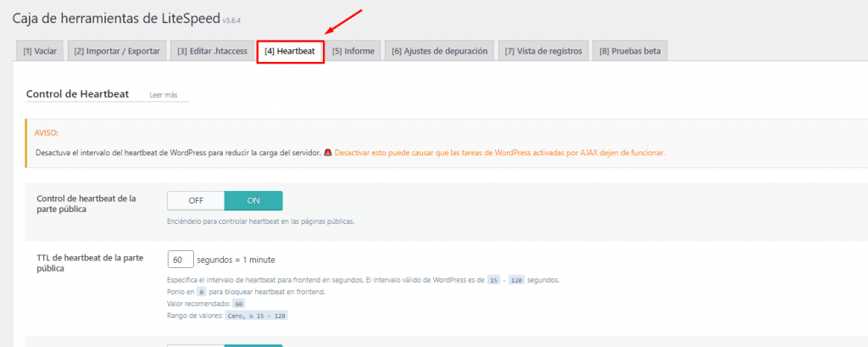The height and width of the screenshot is (347, 868).
Task: Turn OFF public heartbeat control
Action: (196, 201)
